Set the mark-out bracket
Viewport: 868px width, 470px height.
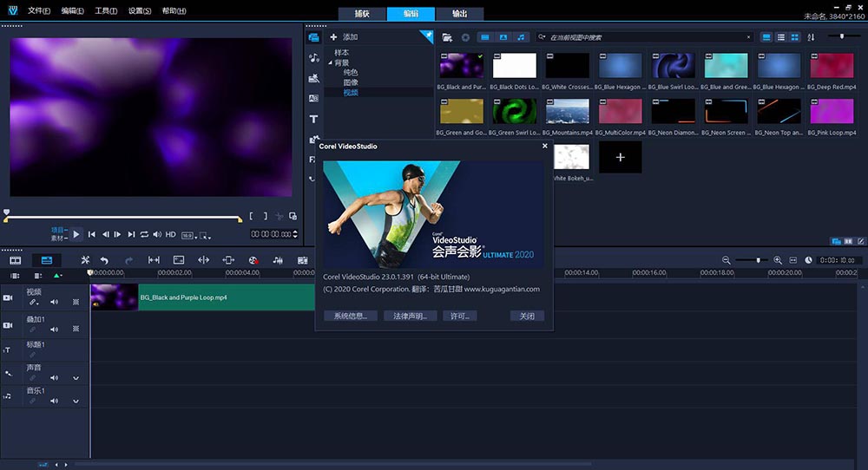[265, 216]
